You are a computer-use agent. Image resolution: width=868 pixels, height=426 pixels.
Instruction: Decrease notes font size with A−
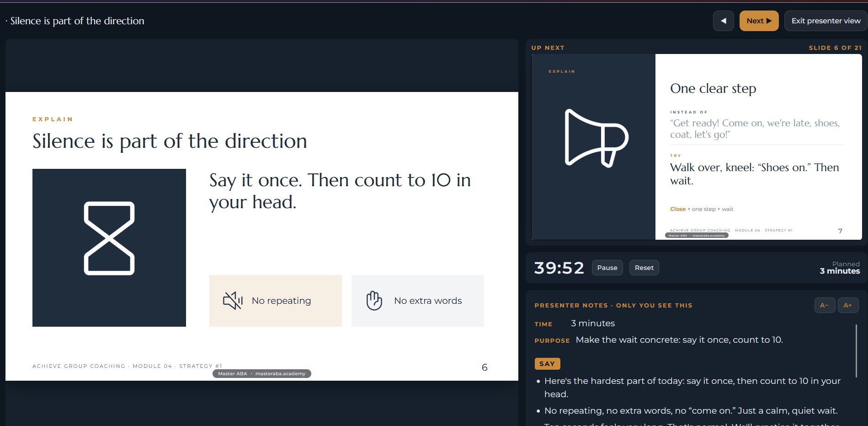[x=825, y=305]
